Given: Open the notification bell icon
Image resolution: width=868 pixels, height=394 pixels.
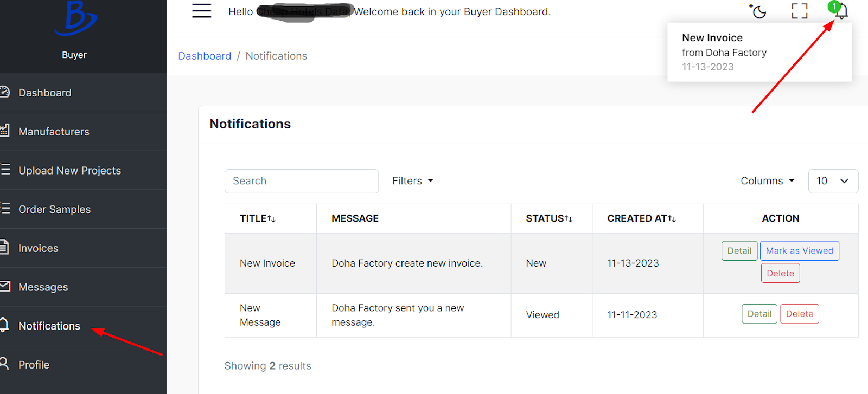Looking at the screenshot, I should [841, 11].
